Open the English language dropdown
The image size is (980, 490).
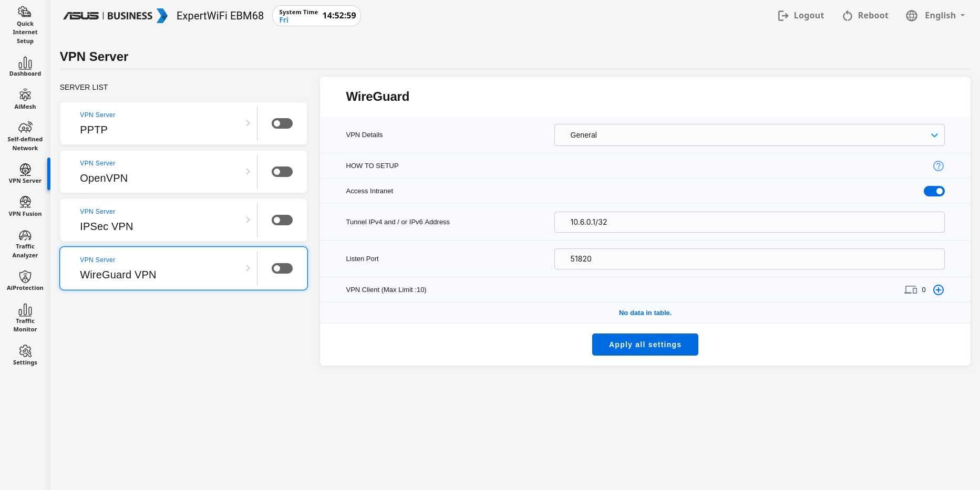[945, 16]
